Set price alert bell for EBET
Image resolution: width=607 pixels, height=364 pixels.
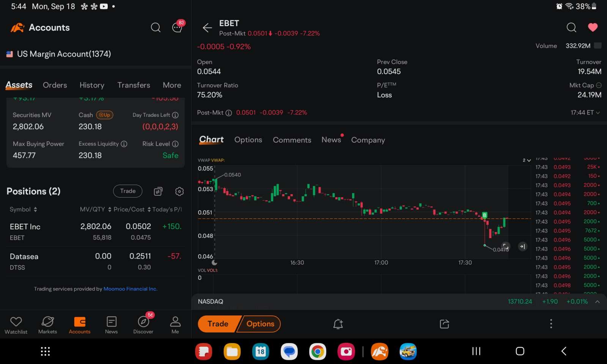(338, 324)
